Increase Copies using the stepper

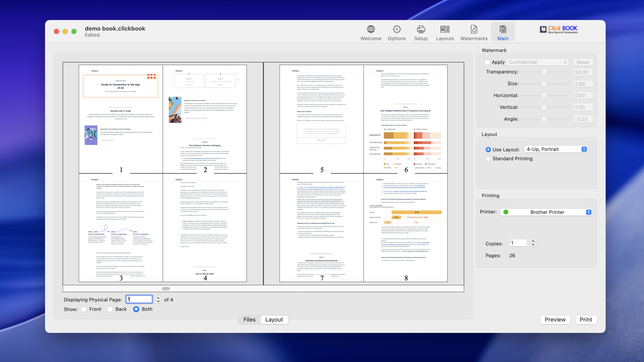[533, 241]
